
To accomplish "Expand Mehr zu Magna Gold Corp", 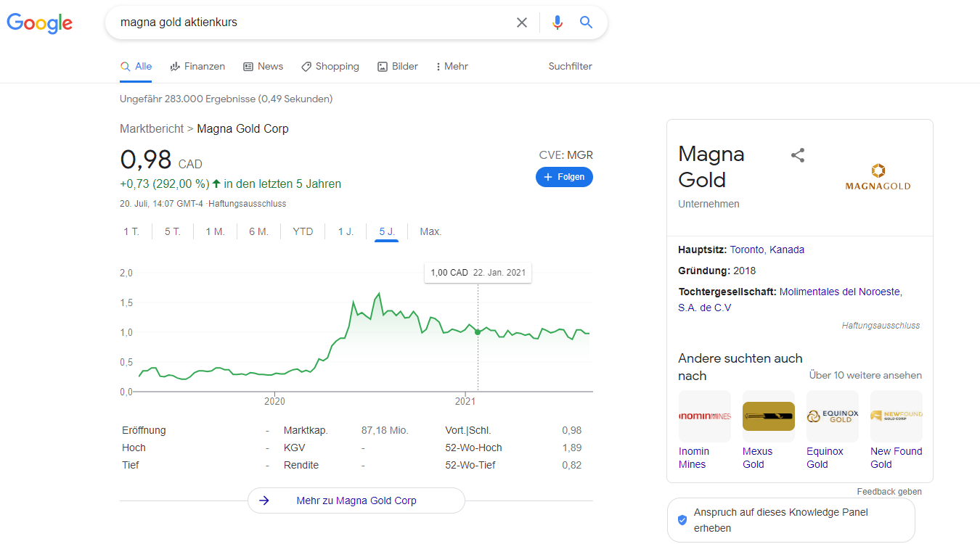I will (x=356, y=500).
